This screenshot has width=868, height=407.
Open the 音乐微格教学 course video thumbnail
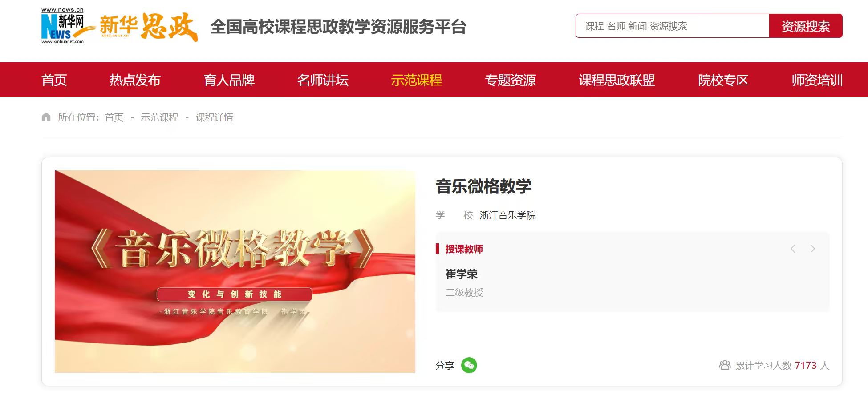tap(235, 271)
